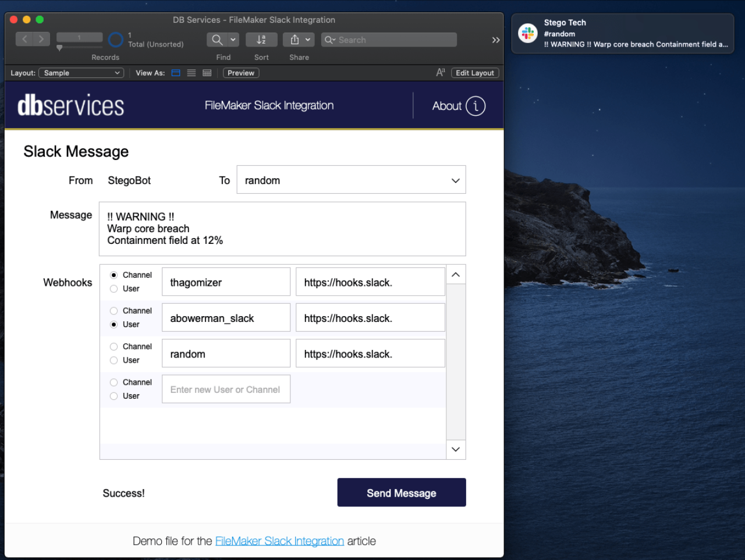
Task: Click webhooks list scroll up arrow
Action: 456,275
